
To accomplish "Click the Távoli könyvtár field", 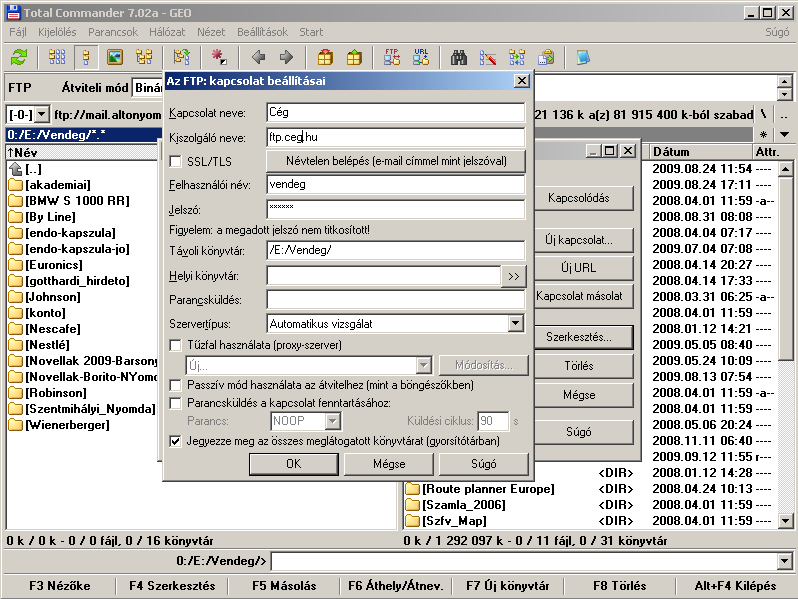I will coord(395,250).
